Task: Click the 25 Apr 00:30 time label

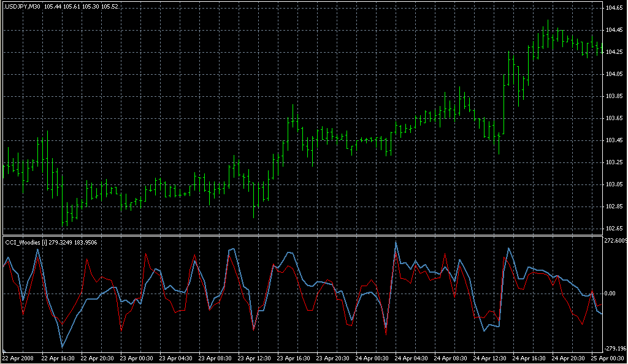Action: 607,358
